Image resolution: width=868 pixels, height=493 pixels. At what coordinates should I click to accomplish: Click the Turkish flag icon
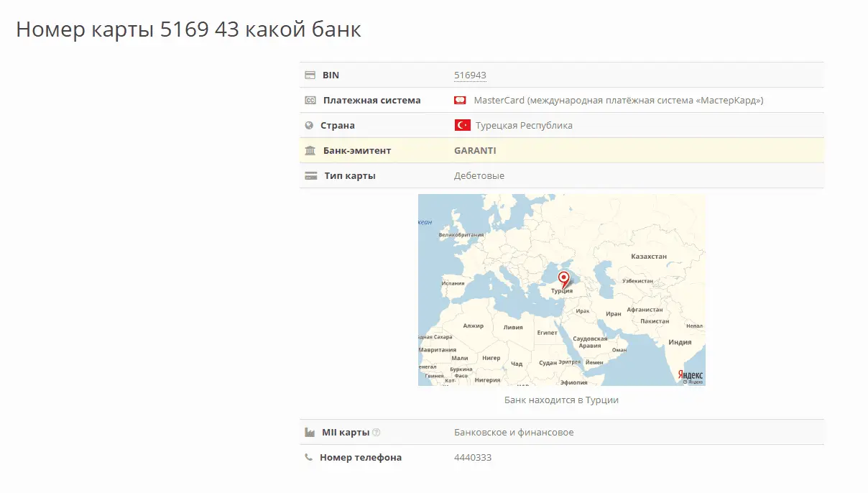click(463, 125)
